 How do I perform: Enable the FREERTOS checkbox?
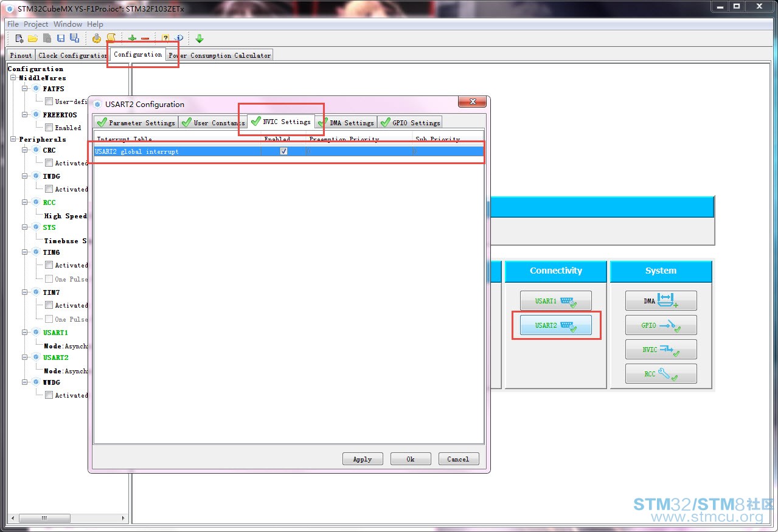coord(49,128)
